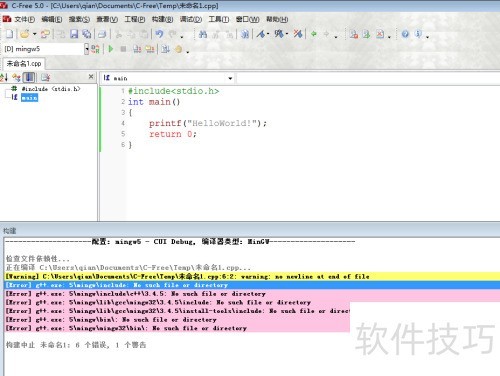Select the error mentioning 5\mingw\bin\

(177, 320)
